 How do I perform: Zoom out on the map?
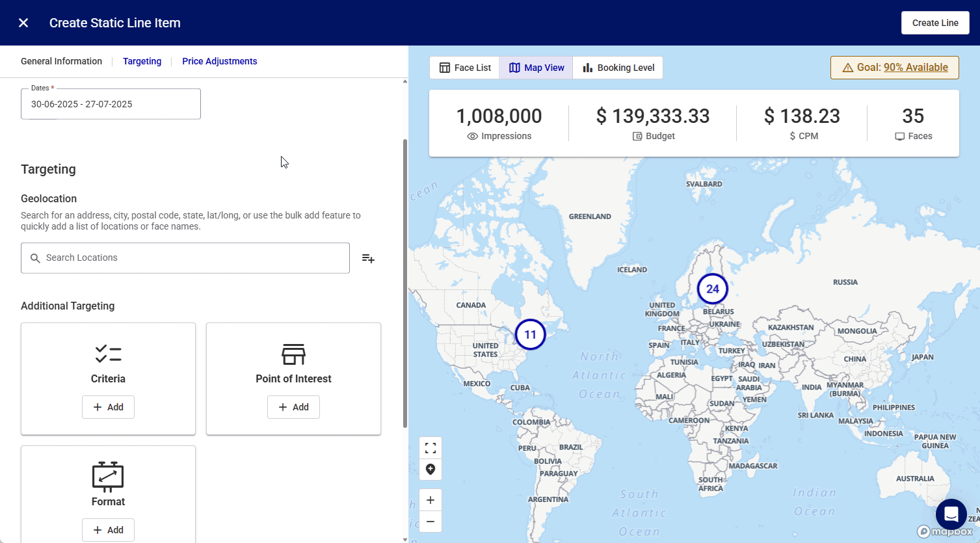click(430, 522)
